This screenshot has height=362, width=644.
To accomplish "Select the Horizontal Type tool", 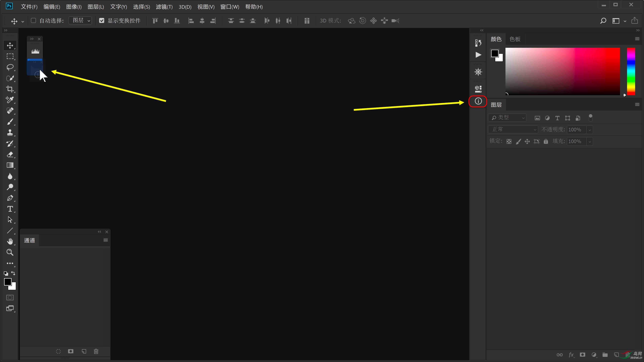I will tap(10, 209).
